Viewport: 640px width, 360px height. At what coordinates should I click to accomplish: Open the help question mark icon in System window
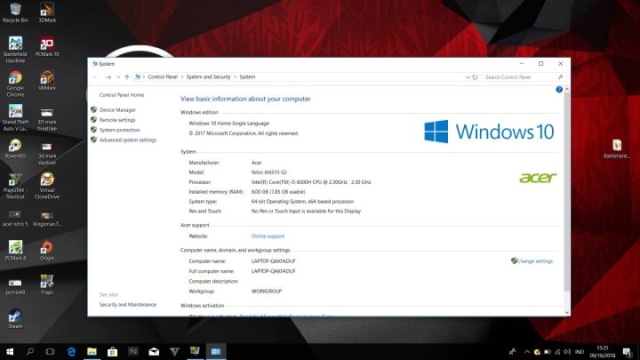tap(559, 89)
